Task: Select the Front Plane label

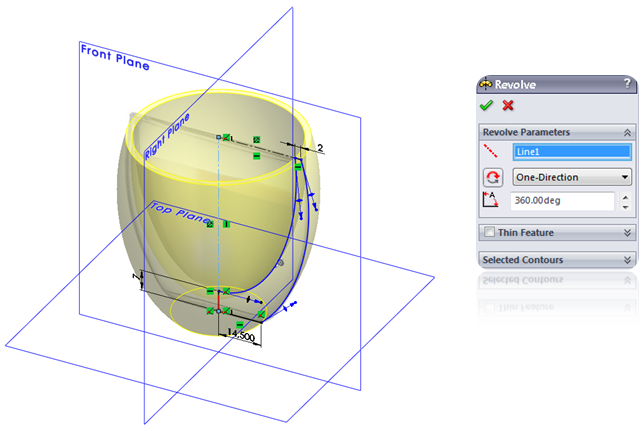Action: tap(115, 57)
